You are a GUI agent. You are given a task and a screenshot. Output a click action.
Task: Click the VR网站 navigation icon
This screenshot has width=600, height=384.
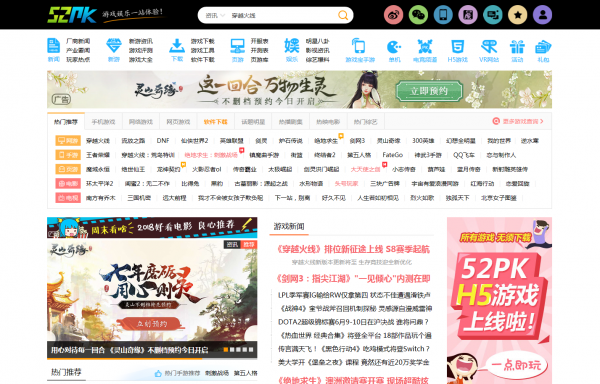pos(489,50)
